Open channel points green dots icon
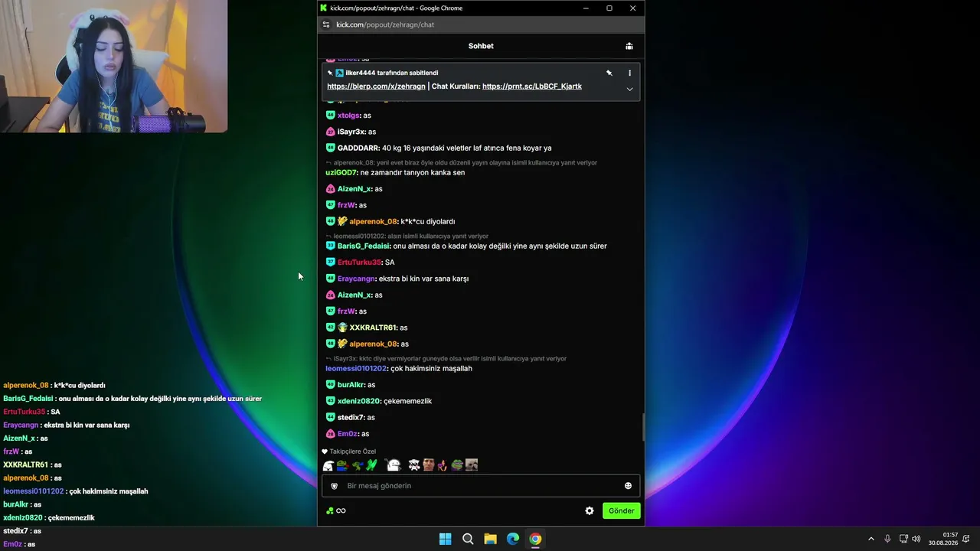Viewport: 980px width, 551px height. point(329,510)
